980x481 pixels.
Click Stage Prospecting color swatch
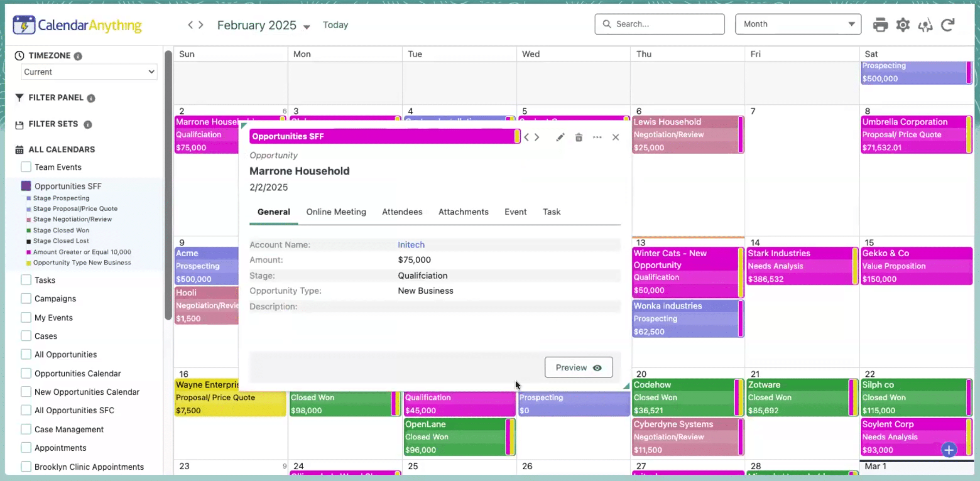tap(29, 198)
